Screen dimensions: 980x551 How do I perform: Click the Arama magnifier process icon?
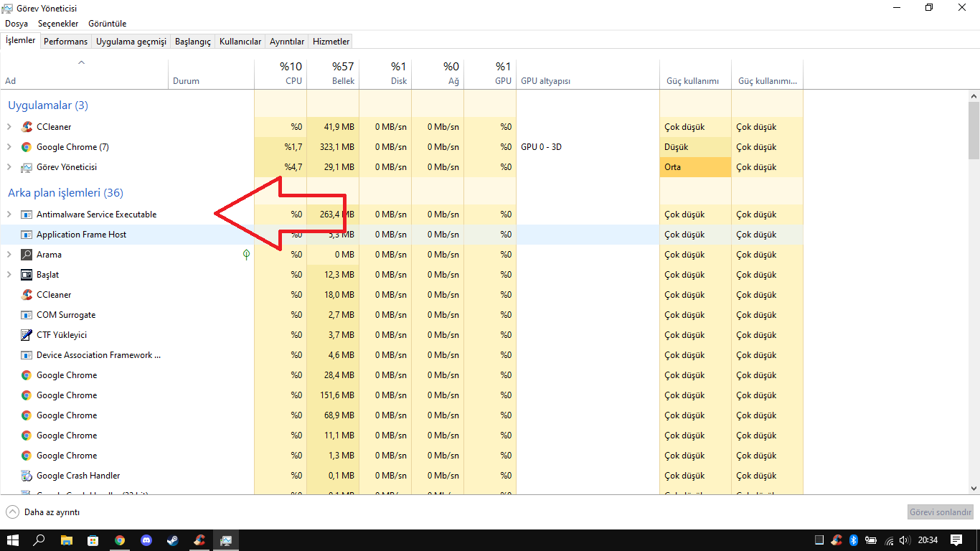[x=27, y=255]
